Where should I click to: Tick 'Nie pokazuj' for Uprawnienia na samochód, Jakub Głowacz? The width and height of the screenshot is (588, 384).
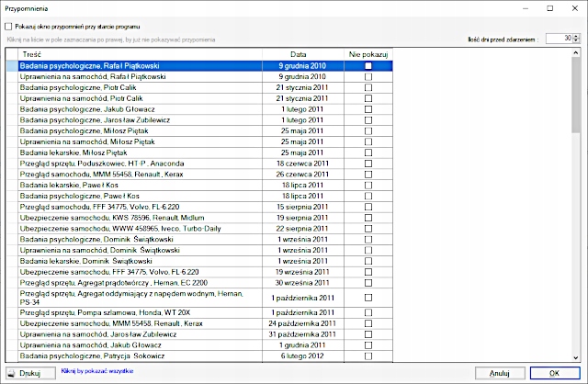click(368, 345)
